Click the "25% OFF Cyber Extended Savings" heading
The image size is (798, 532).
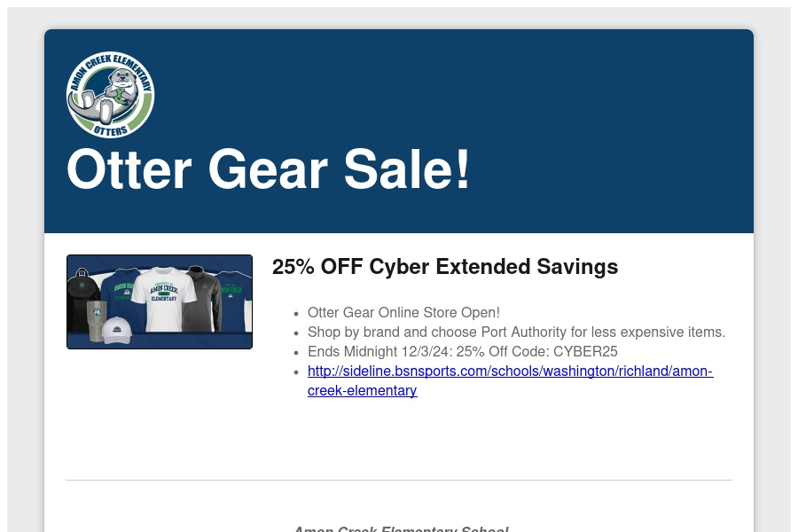coord(444,267)
